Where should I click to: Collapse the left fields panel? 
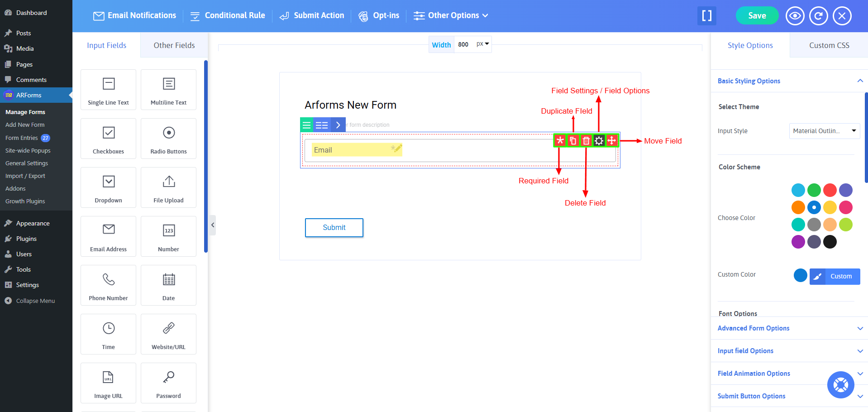click(x=213, y=225)
